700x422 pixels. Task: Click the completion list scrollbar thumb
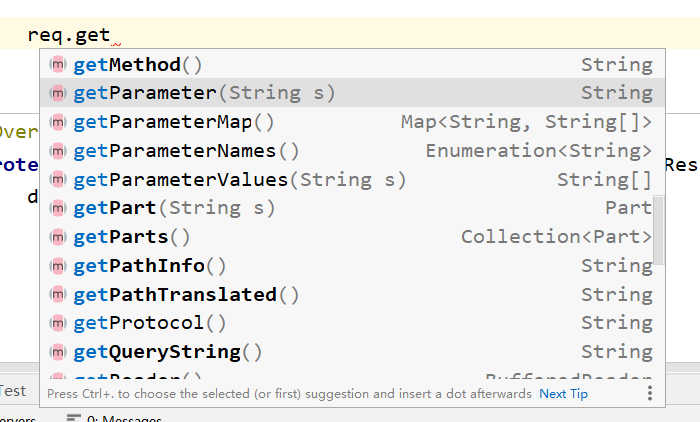click(658, 230)
